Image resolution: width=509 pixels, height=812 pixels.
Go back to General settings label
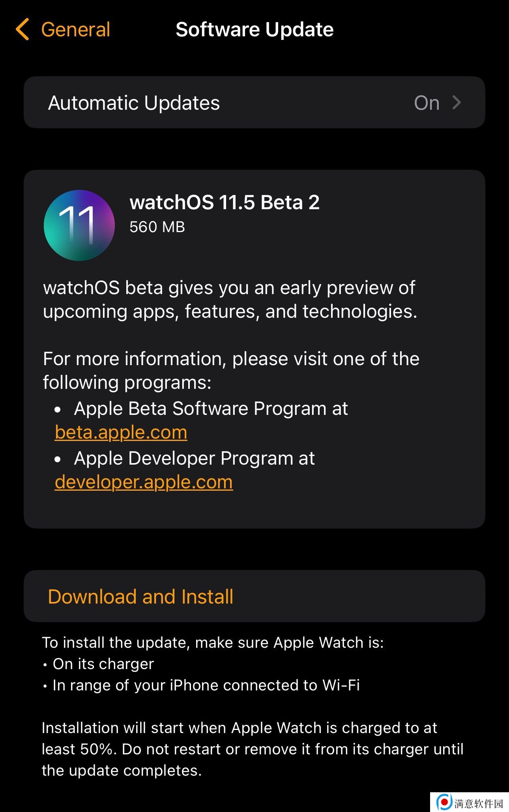coord(75,30)
